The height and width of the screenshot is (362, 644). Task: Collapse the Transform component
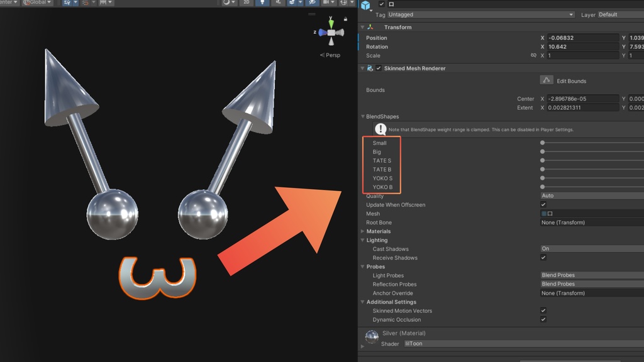click(362, 27)
